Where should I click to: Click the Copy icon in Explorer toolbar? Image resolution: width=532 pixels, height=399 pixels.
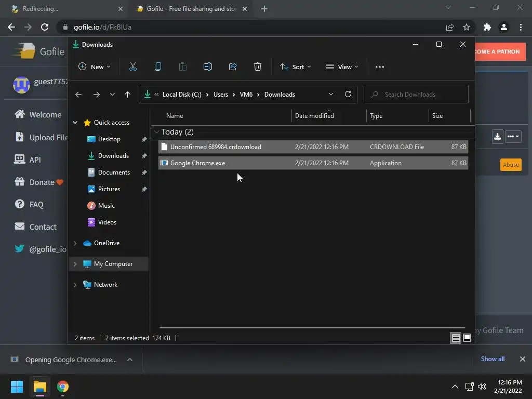[x=158, y=67]
